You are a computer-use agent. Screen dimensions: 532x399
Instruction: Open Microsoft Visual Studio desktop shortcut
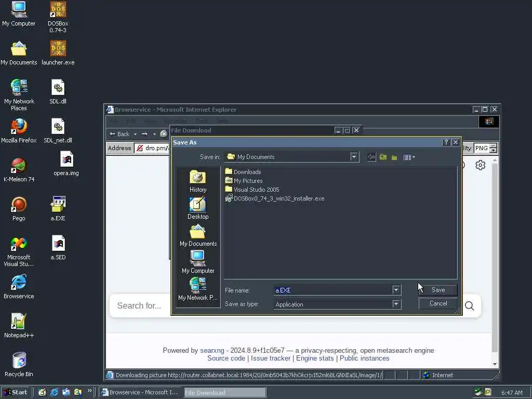tap(19, 251)
